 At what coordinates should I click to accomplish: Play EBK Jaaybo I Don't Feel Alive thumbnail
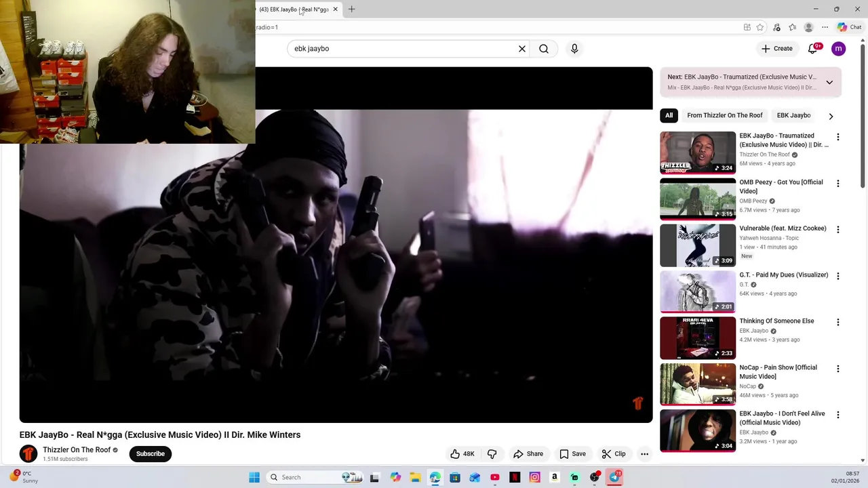[698, 430]
